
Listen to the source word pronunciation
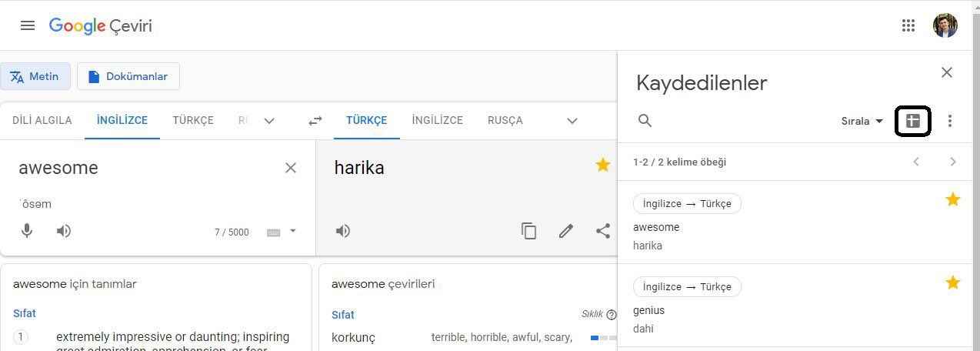click(64, 231)
